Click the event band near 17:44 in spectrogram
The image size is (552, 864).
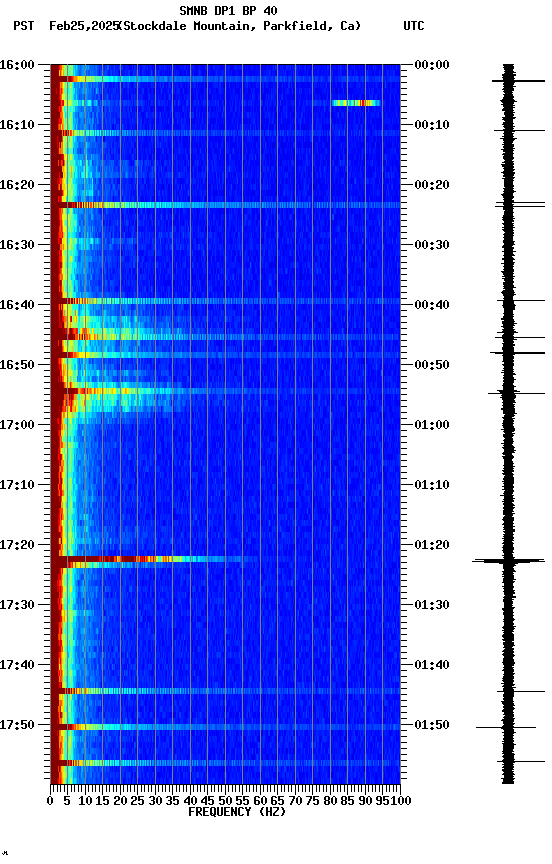(225, 692)
